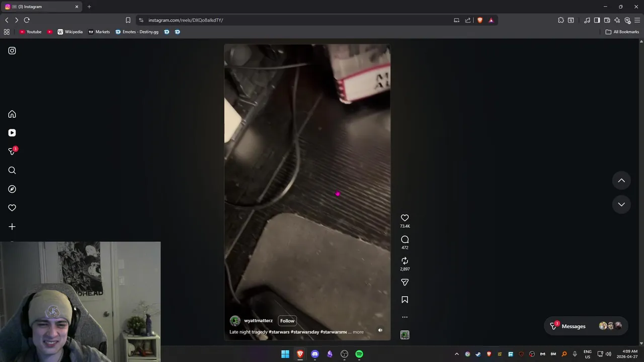Open the Explore compass icon

pyautogui.click(x=12, y=189)
